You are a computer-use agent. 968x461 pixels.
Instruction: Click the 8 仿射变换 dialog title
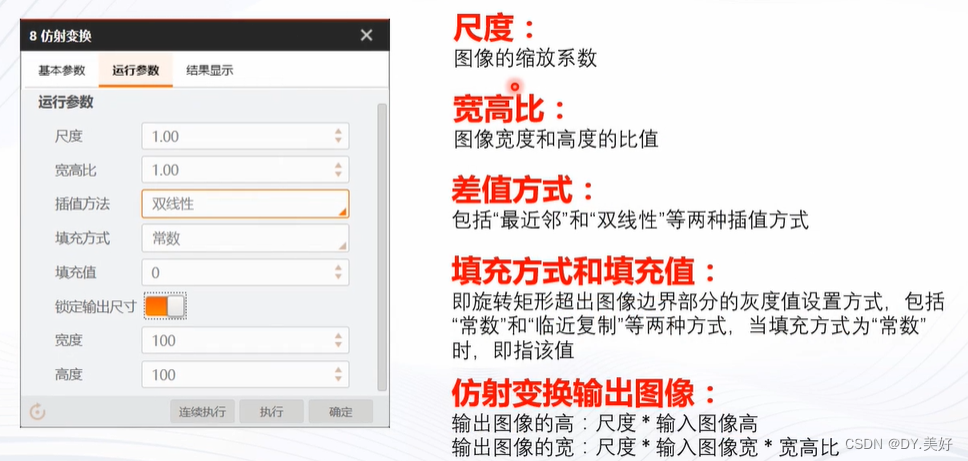[x=60, y=36]
